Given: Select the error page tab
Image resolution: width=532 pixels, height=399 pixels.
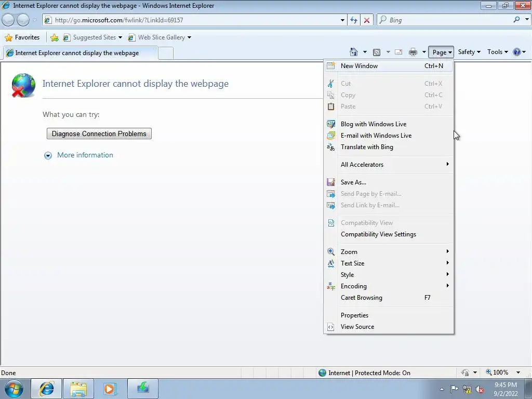Looking at the screenshot, I should coord(80,53).
